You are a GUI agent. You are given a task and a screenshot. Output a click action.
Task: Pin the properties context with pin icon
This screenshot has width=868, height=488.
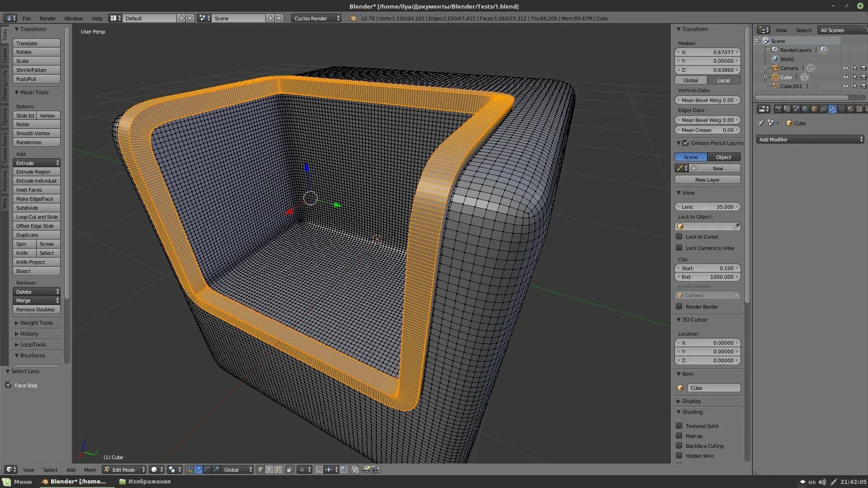click(x=761, y=123)
